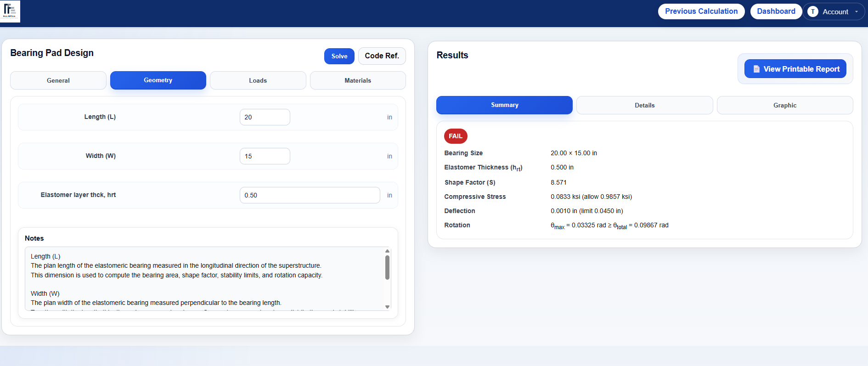This screenshot has width=868, height=366.
Task: Open the Details results tab
Action: pyautogui.click(x=645, y=105)
